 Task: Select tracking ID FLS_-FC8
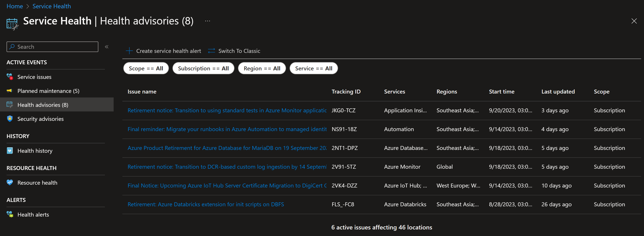click(x=343, y=204)
